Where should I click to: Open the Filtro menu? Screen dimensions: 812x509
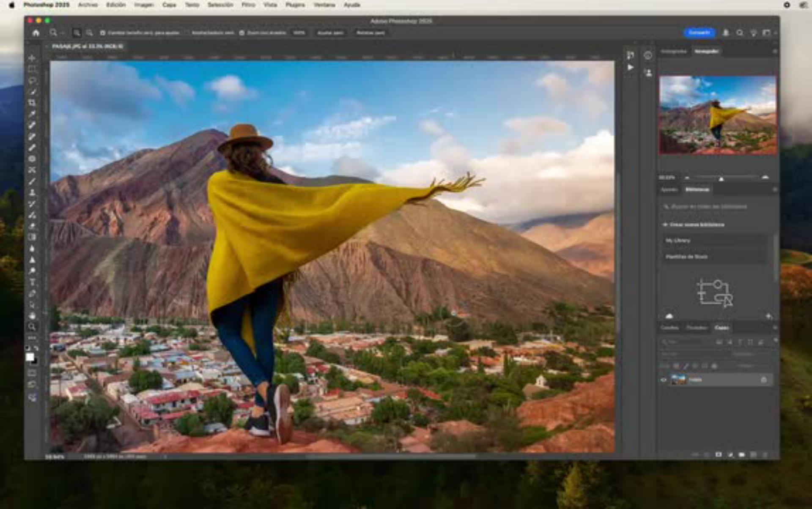(248, 5)
